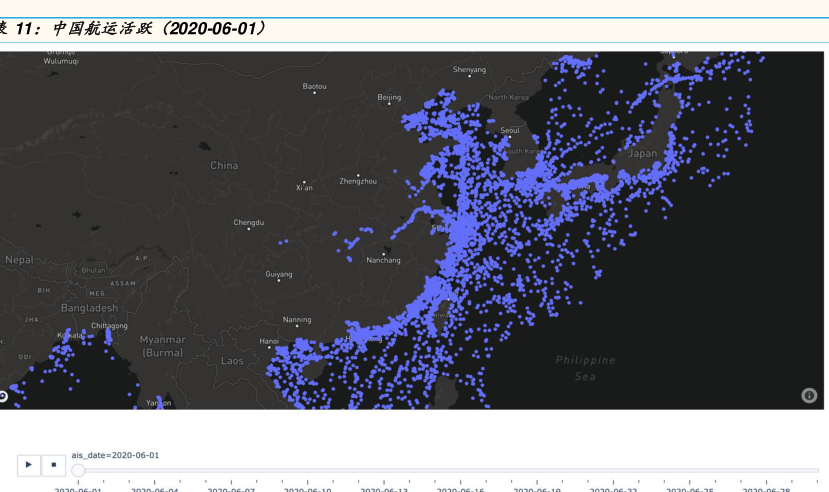Click the Philippine Sea label
The image size is (829, 492).
click(585, 368)
